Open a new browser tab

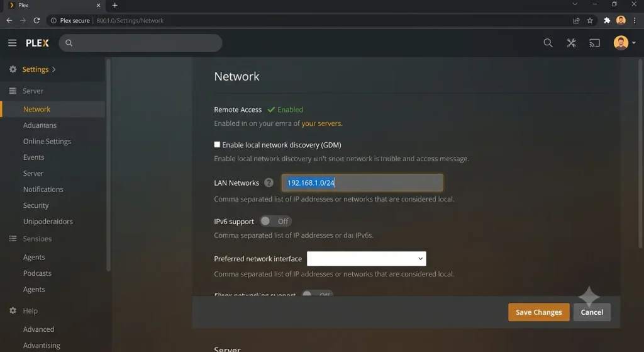click(x=114, y=5)
